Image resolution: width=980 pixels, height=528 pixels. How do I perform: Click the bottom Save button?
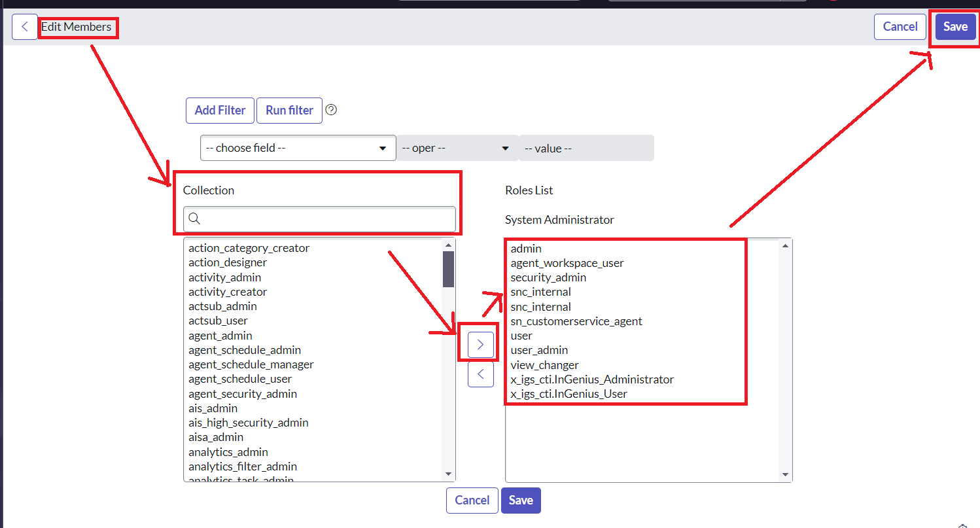click(521, 501)
